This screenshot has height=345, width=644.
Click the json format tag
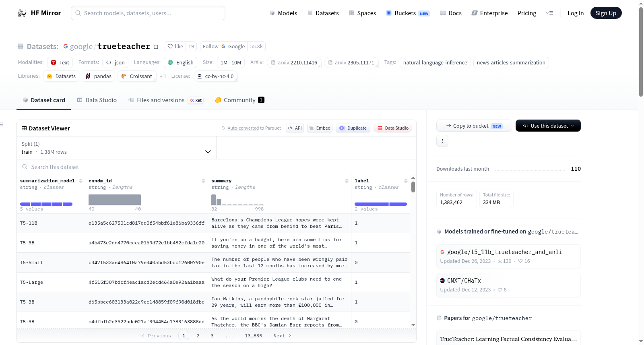(x=115, y=62)
